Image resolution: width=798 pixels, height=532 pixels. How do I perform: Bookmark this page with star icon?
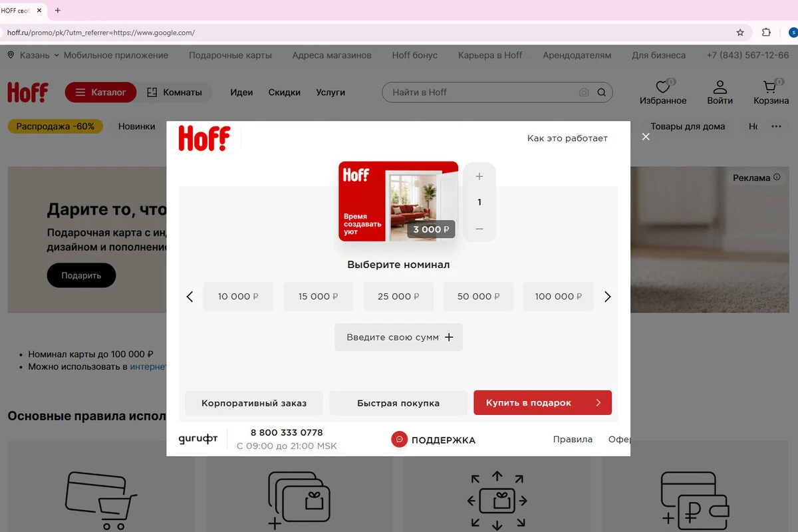click(740, 32)
